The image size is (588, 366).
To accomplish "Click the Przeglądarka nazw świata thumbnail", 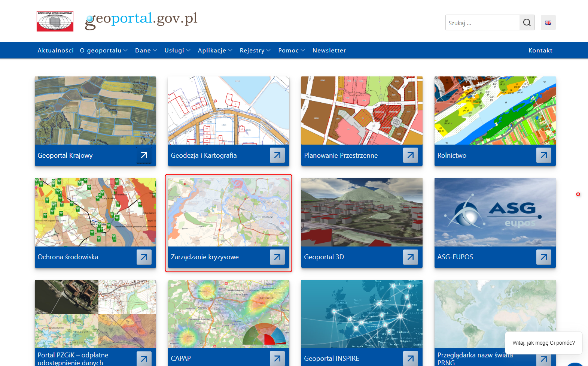I will (x=495, y=314).
